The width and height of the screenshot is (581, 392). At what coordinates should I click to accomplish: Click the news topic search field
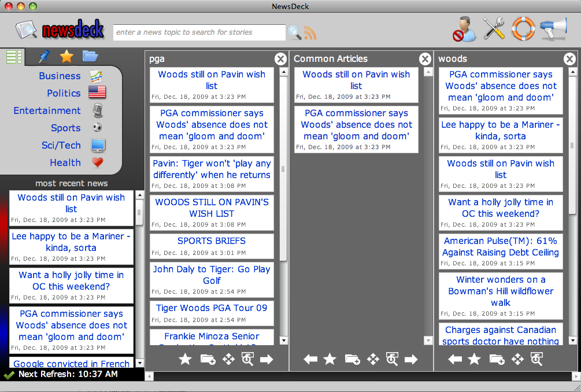(x=199, y=32)
